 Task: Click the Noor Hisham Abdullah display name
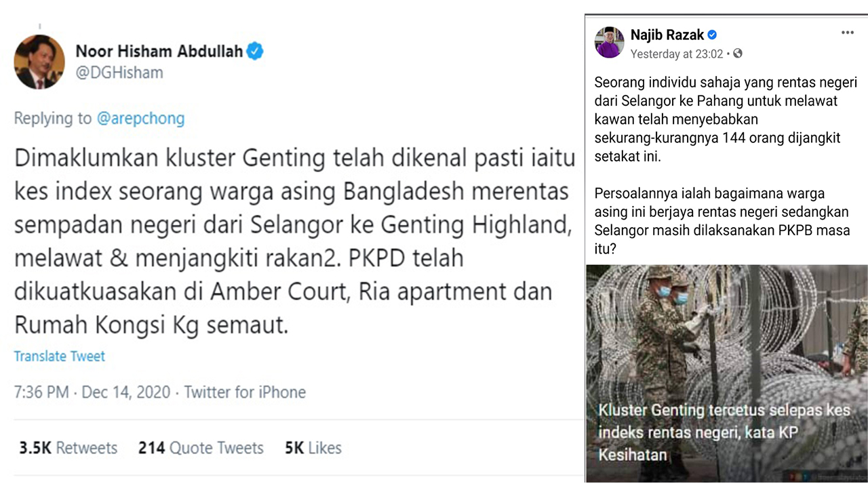pyautogui.click(x=159, y=51)
